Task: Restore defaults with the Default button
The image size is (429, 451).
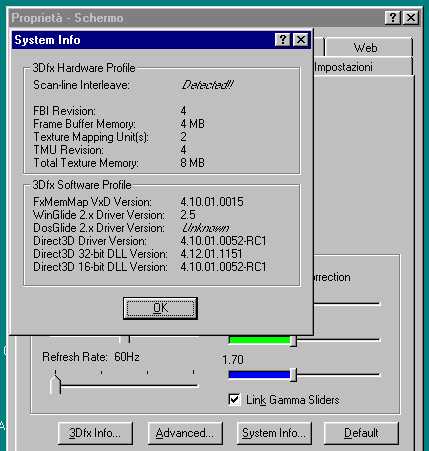Action: pos(361,433)
